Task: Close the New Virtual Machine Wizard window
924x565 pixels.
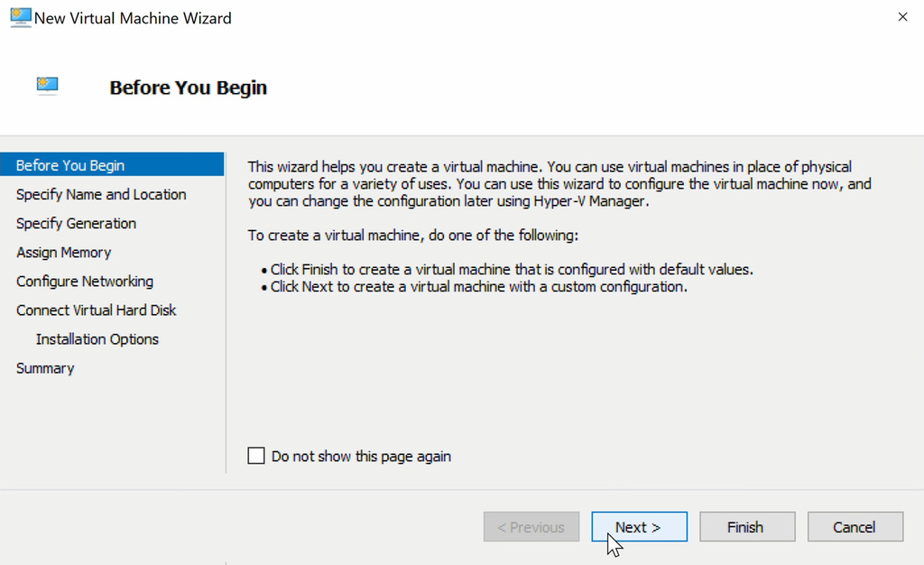Action: click(902, 17)
